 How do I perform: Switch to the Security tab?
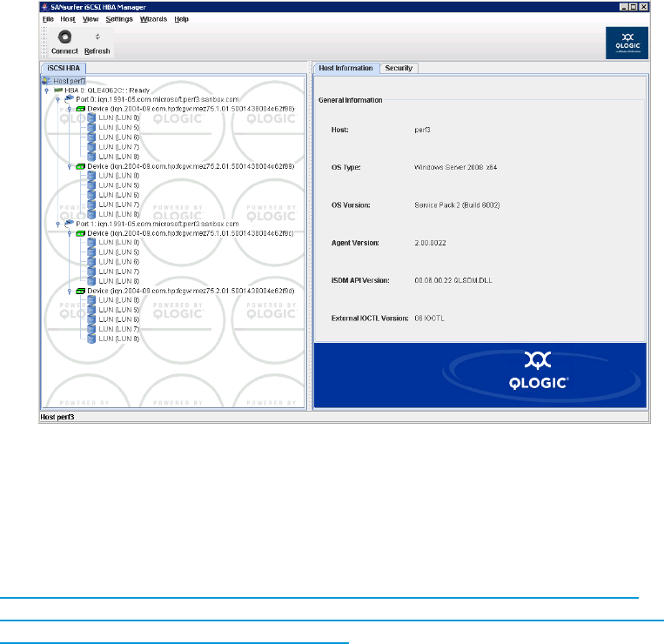399,68
